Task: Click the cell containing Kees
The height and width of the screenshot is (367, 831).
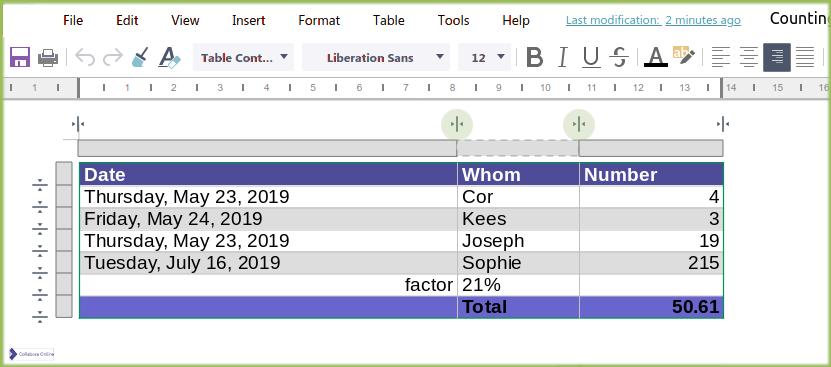Action: [518, 219]
